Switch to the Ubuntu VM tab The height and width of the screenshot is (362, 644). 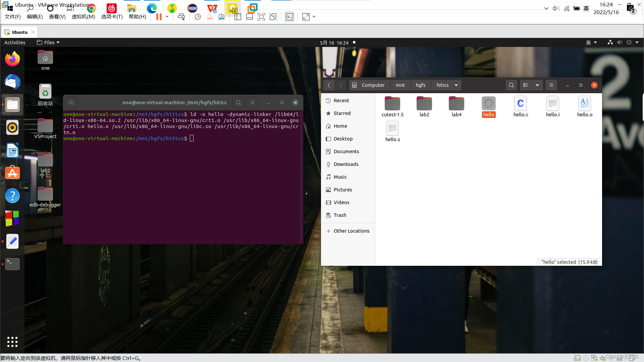19,32
